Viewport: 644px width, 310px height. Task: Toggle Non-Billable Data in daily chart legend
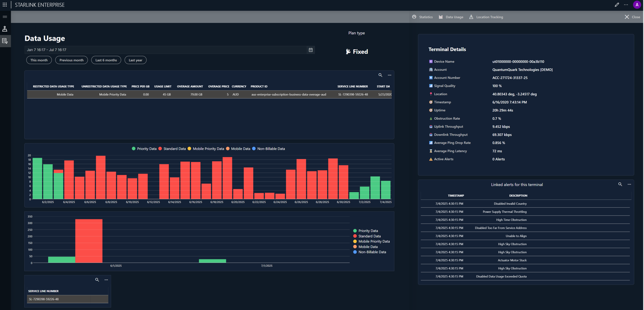tap(268, 149)
